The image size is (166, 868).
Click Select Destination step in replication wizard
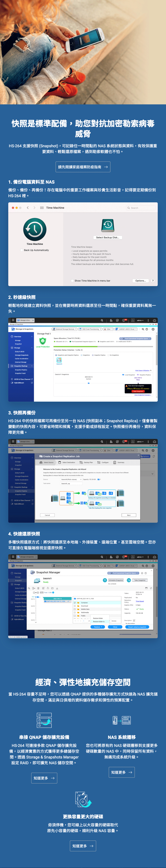[x=67, y=462]
